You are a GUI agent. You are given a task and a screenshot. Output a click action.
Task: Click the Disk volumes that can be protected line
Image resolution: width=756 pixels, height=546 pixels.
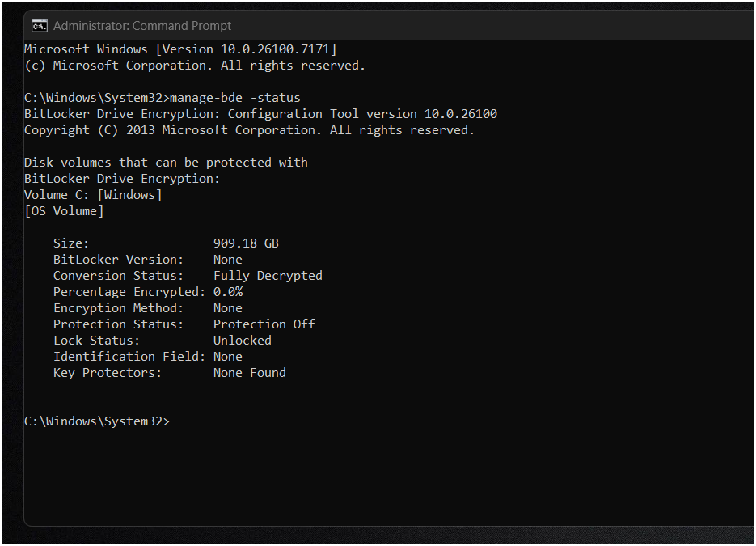166,163
